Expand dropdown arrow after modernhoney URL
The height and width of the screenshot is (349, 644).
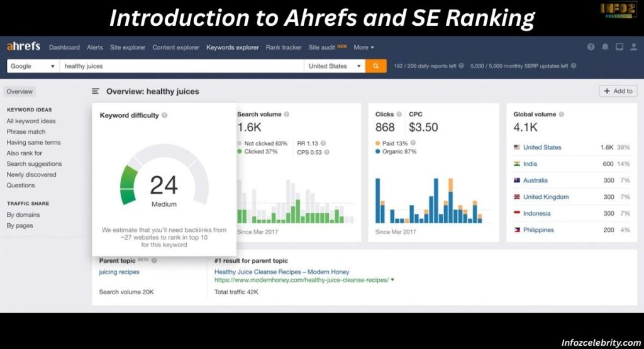392,280
